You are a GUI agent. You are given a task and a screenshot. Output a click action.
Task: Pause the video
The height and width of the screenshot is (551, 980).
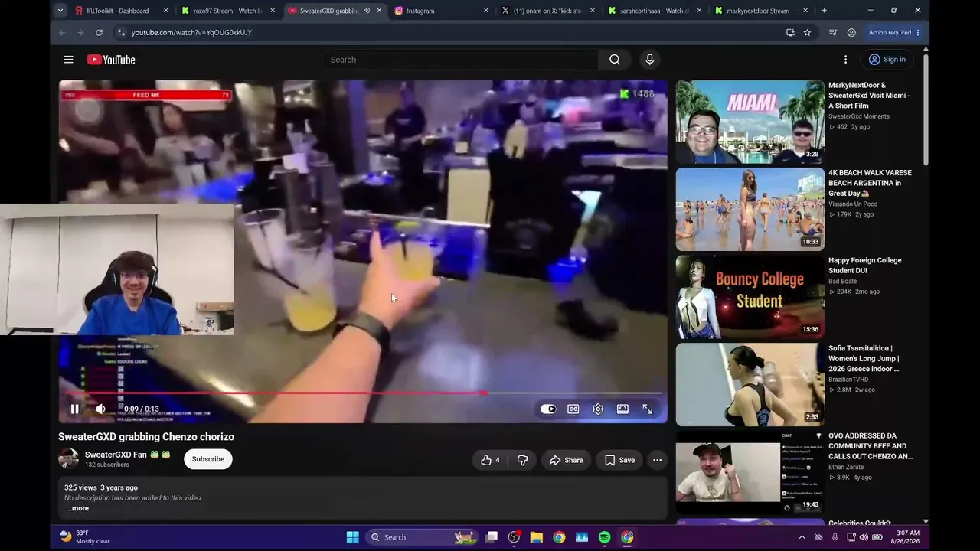(x=74, y=409)
